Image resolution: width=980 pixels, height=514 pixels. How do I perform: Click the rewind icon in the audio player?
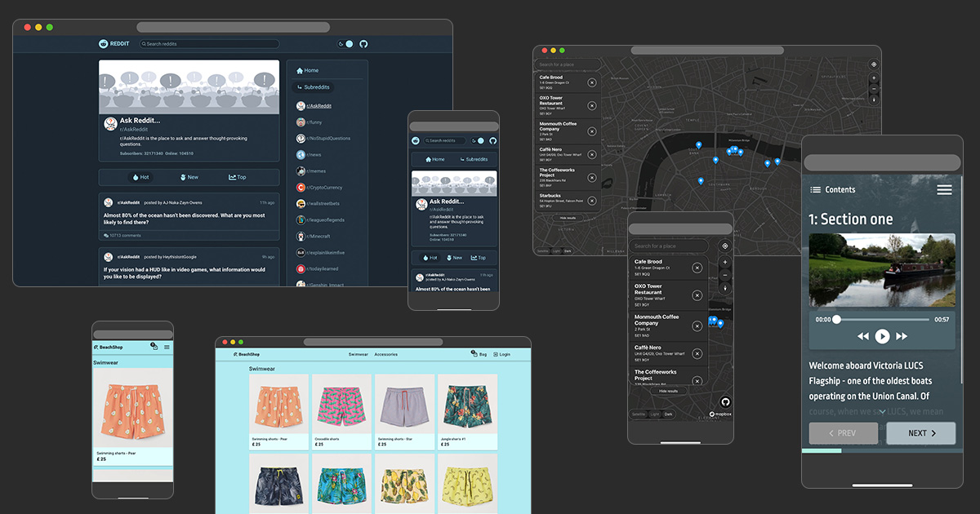(863, 336)
